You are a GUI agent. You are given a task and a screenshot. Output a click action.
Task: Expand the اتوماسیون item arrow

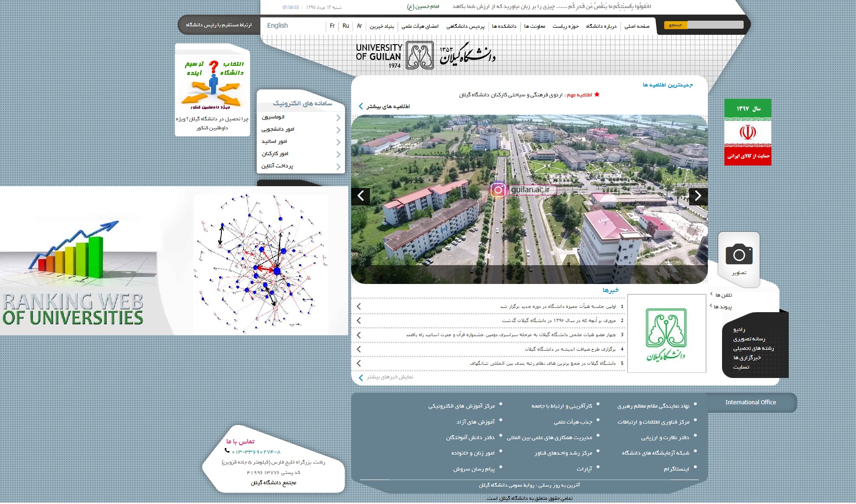[x=338, y=118]
